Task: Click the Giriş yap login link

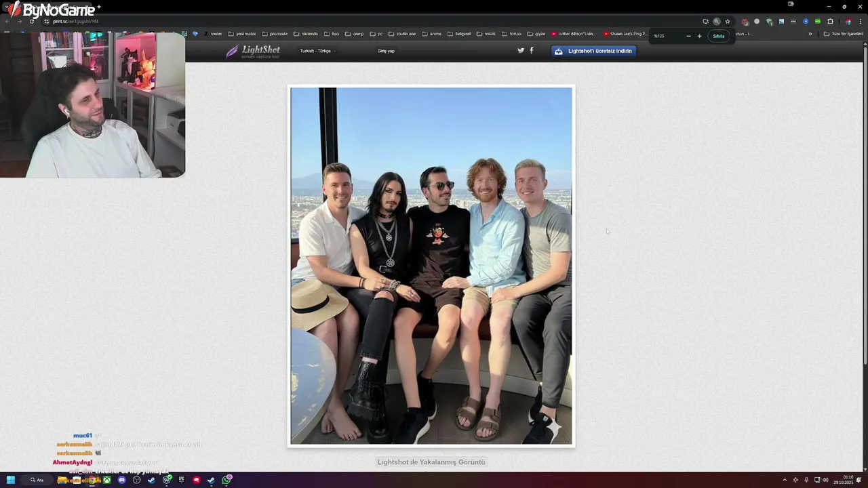Action: click(x=386, y=51)
